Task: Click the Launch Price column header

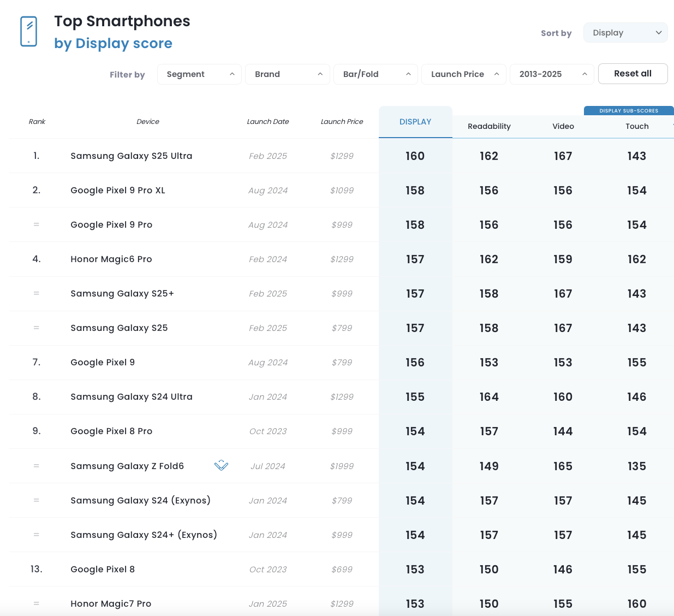Action: coord(342,122)
